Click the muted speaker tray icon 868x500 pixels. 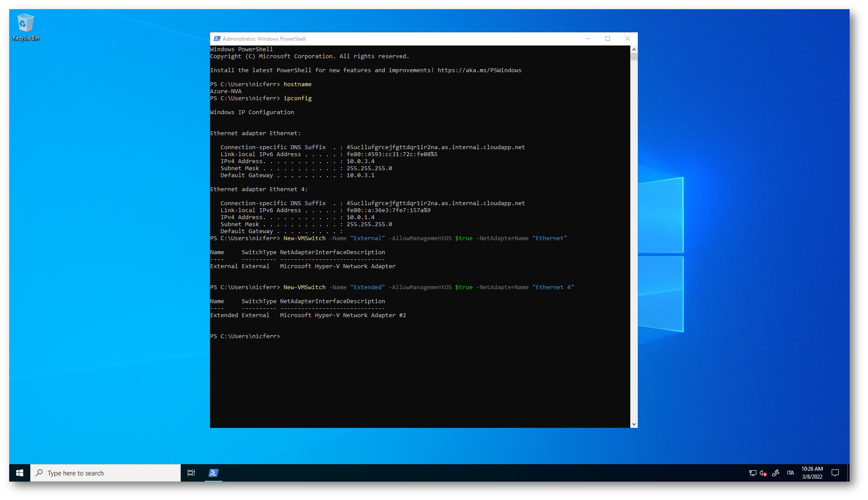(763, 473)
